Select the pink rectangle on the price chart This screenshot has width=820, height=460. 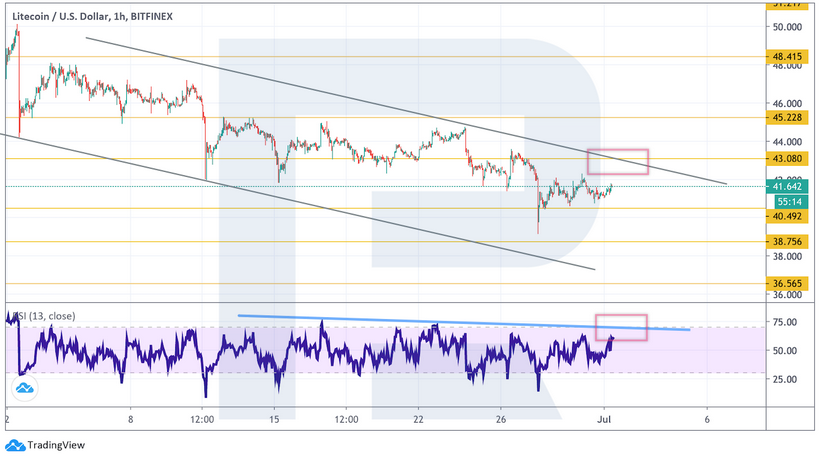(x=618, y=161)
